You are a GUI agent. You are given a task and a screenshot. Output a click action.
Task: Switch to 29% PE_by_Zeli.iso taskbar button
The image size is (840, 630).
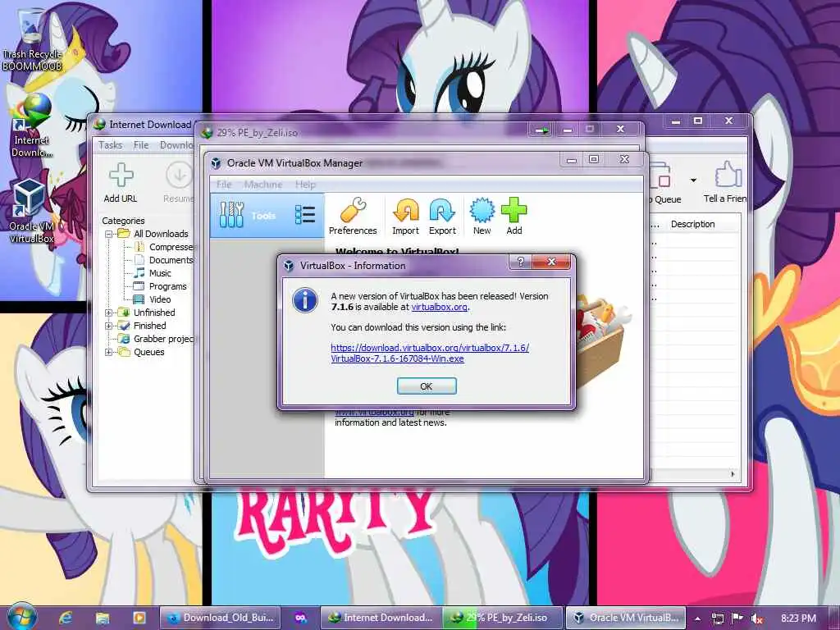503,618
